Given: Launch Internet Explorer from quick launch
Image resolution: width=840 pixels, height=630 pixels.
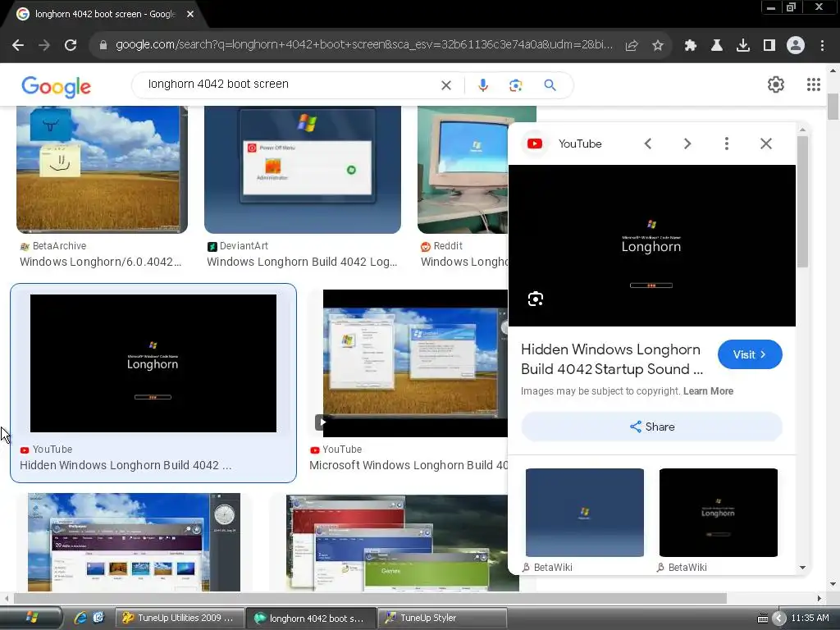Looking at the screenshot, I should click(80, 619).
